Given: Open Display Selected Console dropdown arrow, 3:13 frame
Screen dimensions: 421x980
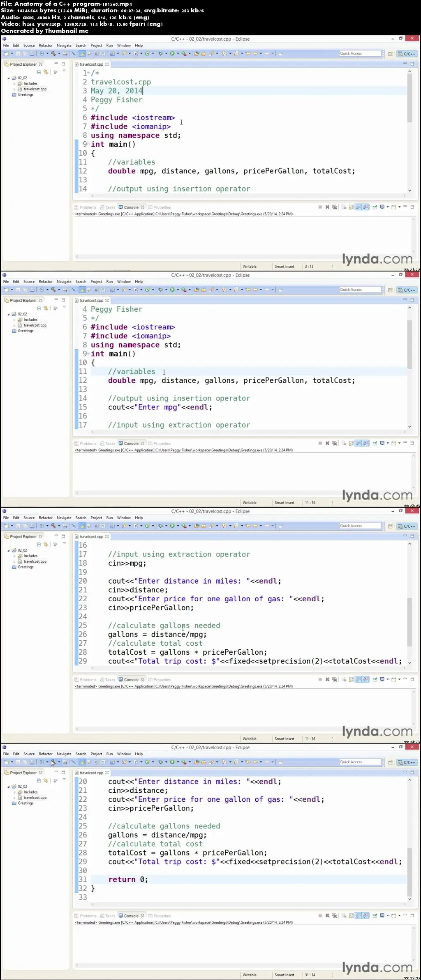Looking at the screenshot, I should (x=388, y=207).
